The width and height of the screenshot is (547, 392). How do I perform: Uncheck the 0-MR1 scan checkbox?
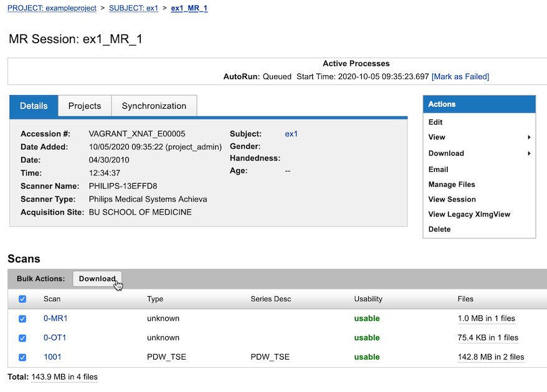(x=22, y=319)
